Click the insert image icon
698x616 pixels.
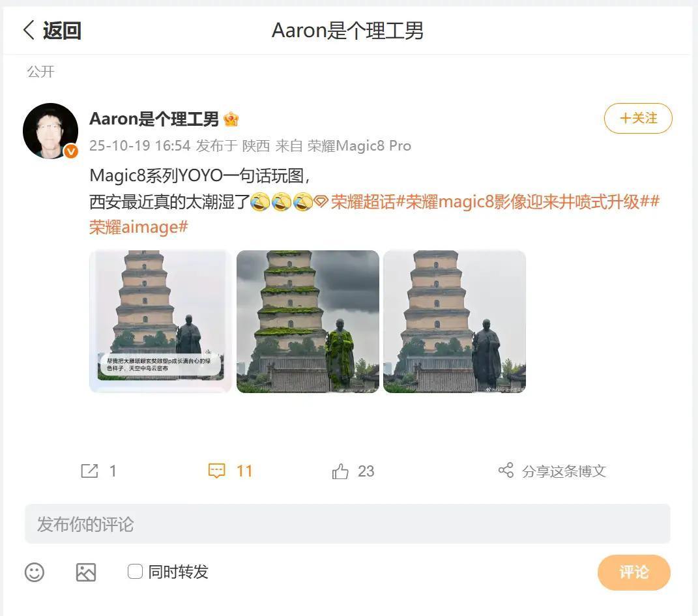(86, 572)
